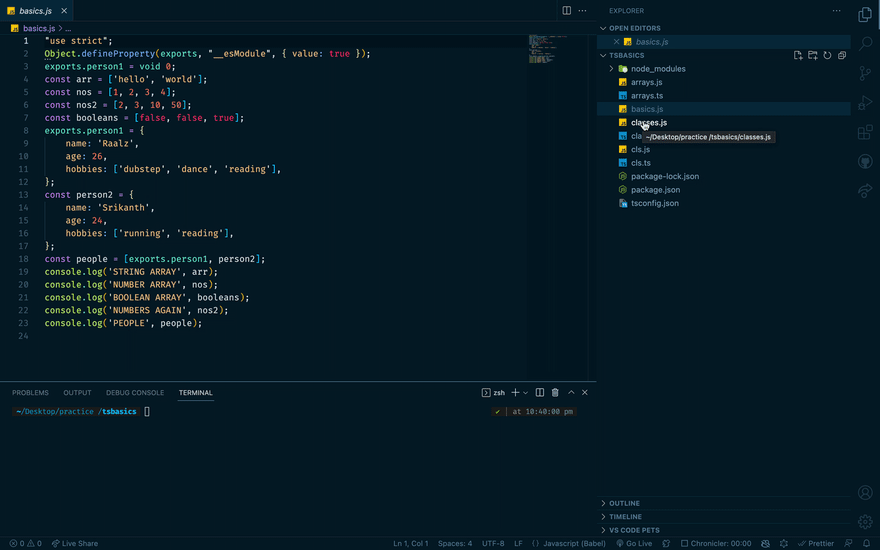Viewport: 880px width, 550px height.
Task: Collapse all folders in the explorer
Action: point(842,55)
